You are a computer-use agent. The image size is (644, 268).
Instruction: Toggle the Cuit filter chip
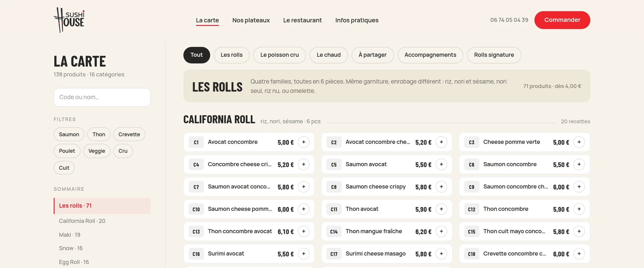point(64,168)
